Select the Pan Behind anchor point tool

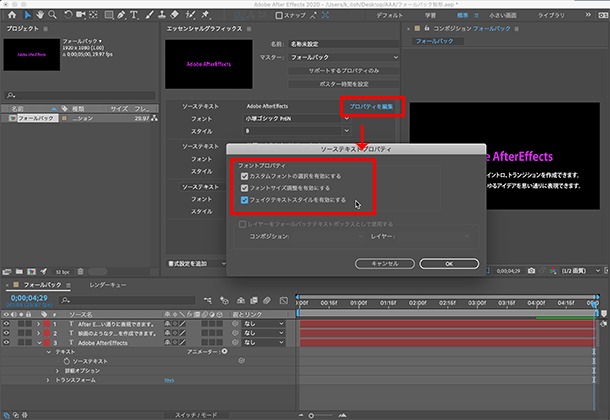tap(93, 15)
